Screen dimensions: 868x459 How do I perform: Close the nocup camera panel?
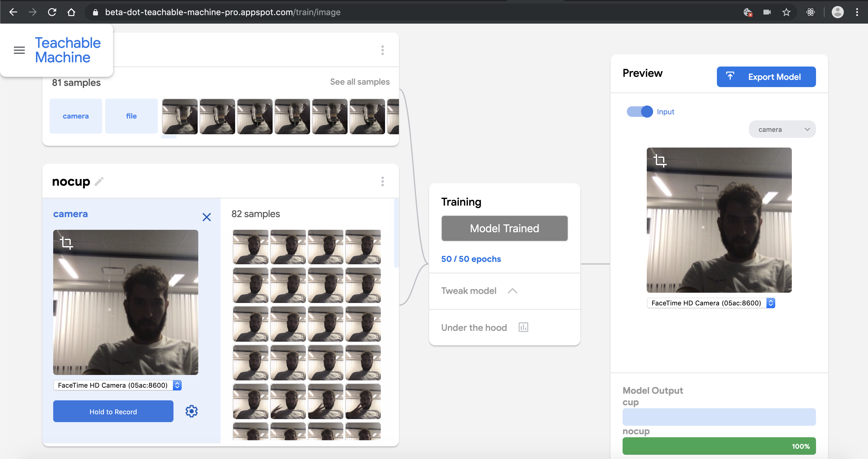206,217
